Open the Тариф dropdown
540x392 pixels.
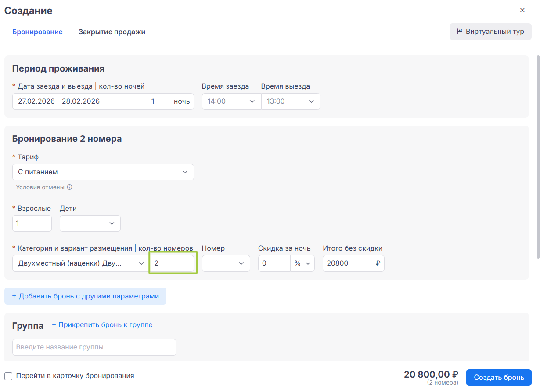click(103, 172)
